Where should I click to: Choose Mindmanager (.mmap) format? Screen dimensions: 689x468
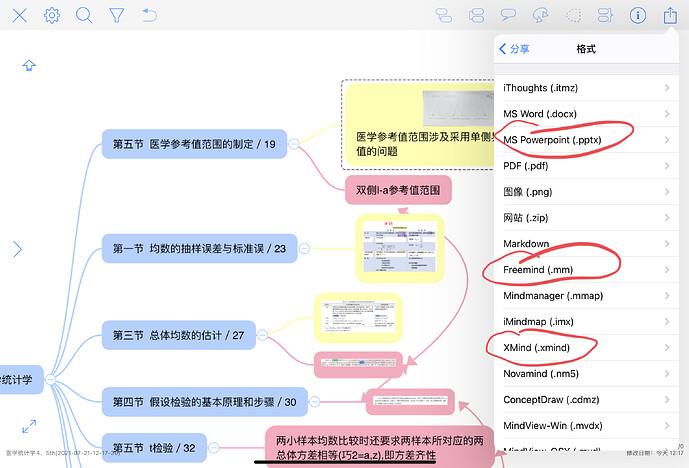point(586,295)
